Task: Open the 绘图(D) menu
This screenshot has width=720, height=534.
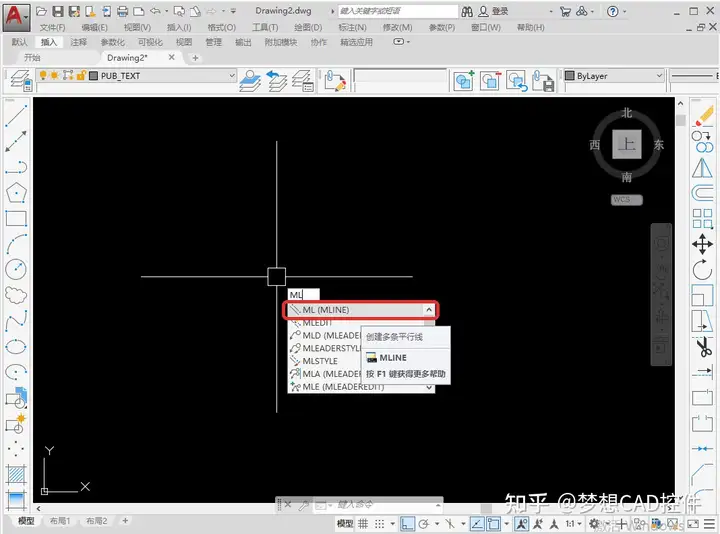Action: coord(308,28)
